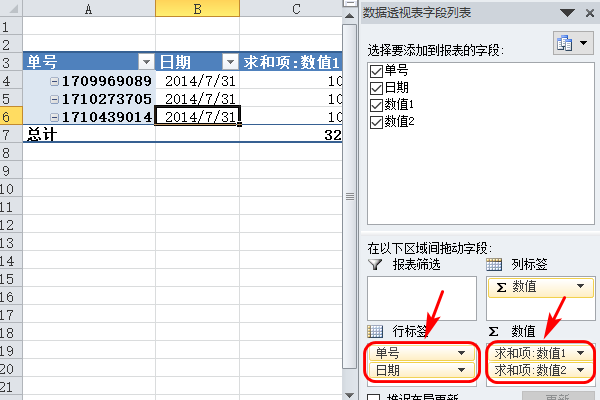Click the date cell in row 5

coord(197,99)
